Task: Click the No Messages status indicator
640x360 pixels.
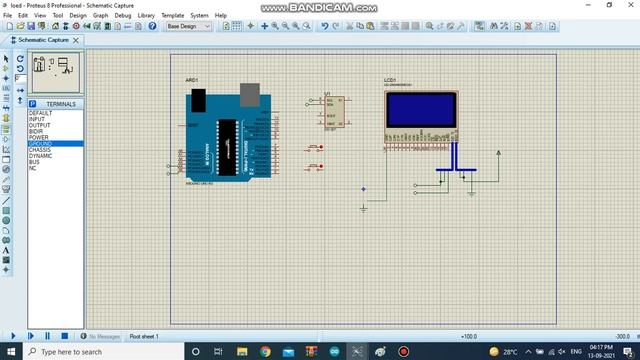Action: [x=100, y=336]
